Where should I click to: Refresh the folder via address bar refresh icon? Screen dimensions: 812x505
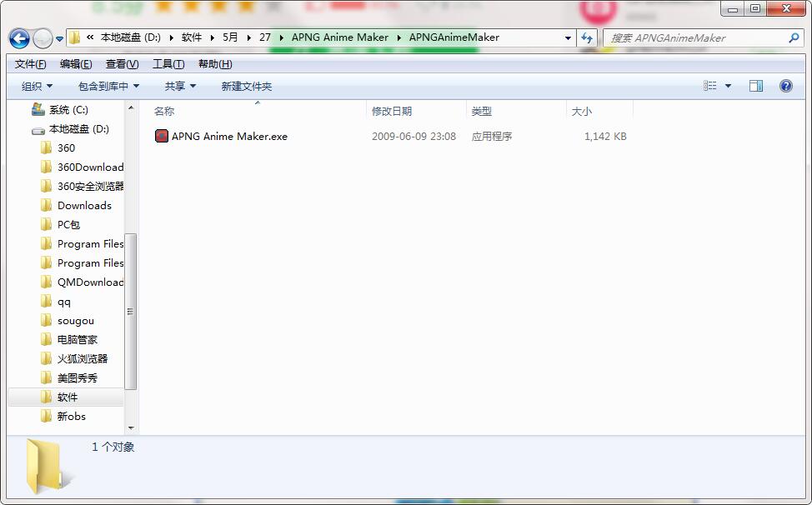coord(587,37)
